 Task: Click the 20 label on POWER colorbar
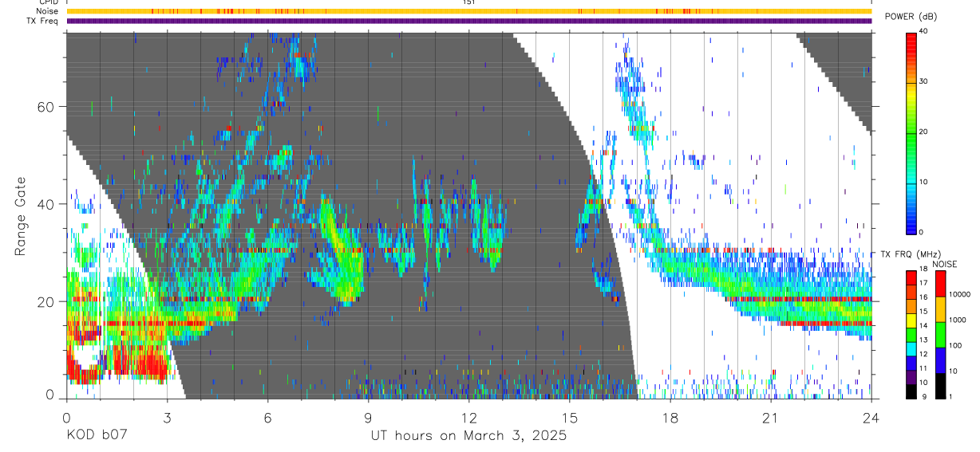(923, 132)
